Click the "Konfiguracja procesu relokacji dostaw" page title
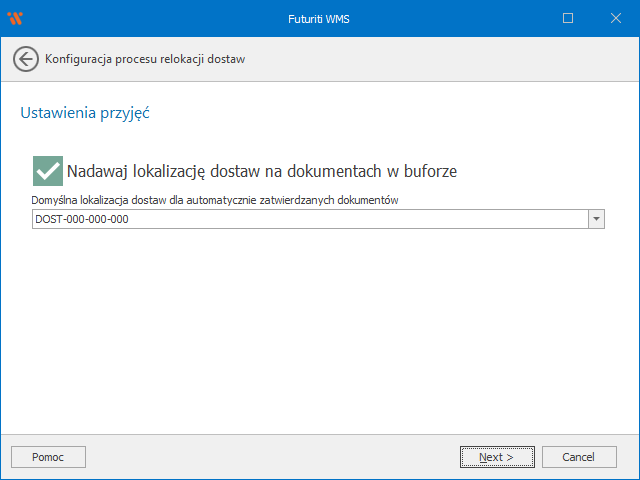 [145, 59]
